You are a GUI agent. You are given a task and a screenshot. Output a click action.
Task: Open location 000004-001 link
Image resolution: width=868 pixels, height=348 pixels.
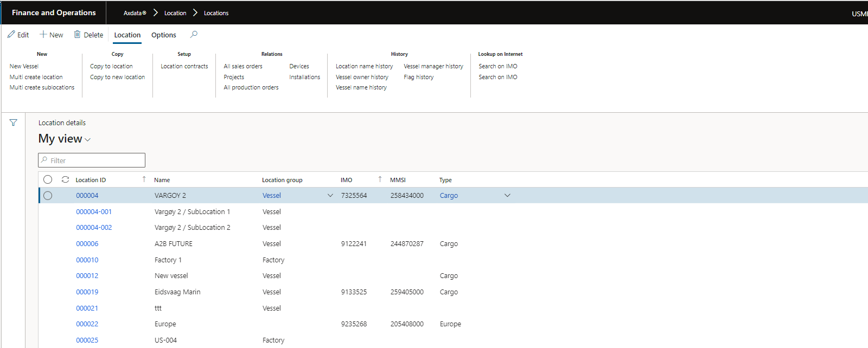(94, 212)
